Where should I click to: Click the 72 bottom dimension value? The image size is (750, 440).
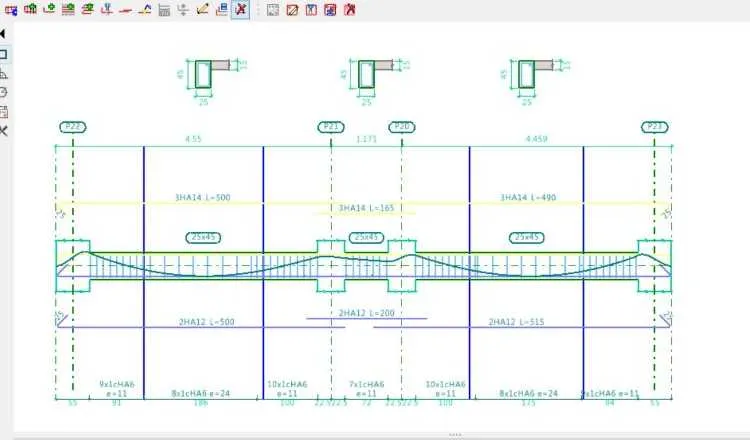pos(366,403)
